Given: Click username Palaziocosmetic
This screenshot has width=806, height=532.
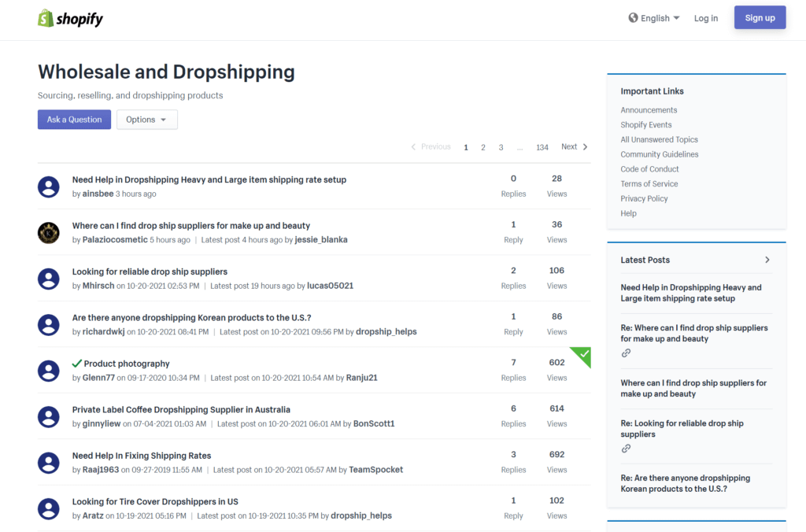Looking at the screenshot, I should (x=115, y=239).
